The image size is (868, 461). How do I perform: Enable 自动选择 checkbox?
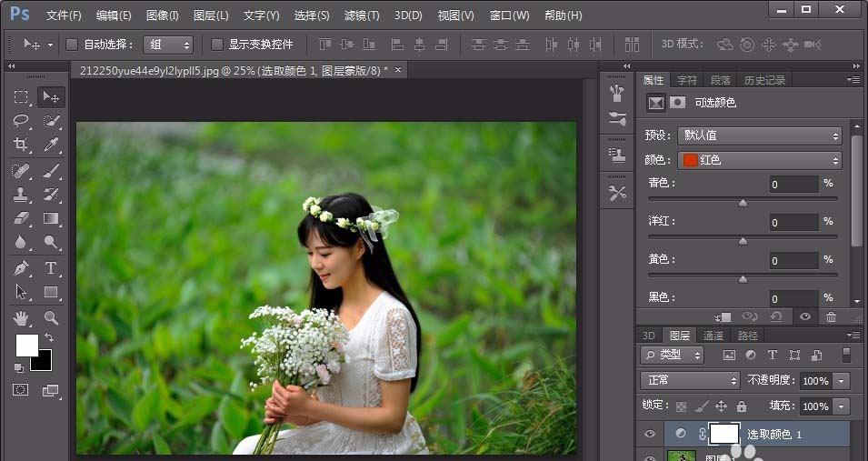pyautogui.click(x=72, y=45)
